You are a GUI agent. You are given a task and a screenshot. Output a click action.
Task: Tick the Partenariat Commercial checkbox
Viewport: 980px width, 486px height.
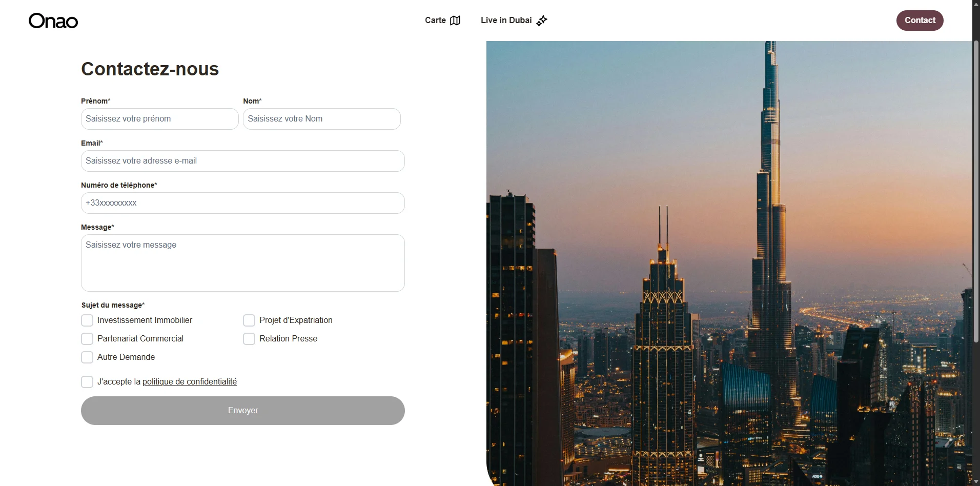coord(87,339)
